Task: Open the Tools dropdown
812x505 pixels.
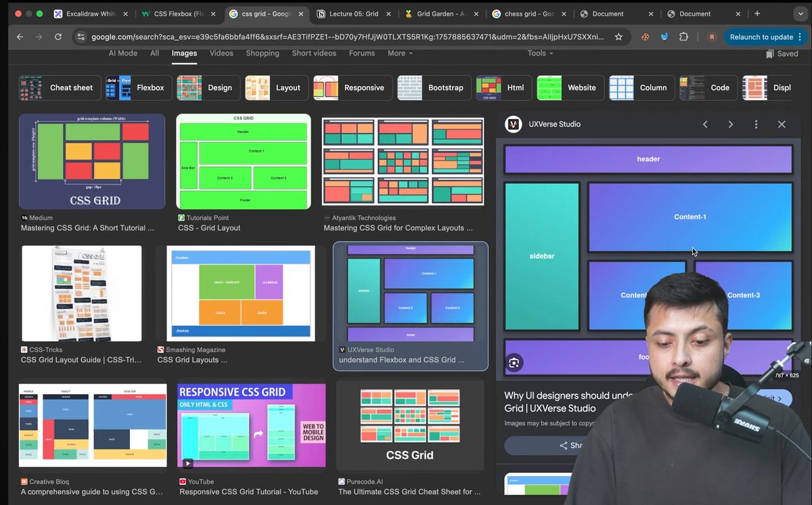Action: (540, 53)
